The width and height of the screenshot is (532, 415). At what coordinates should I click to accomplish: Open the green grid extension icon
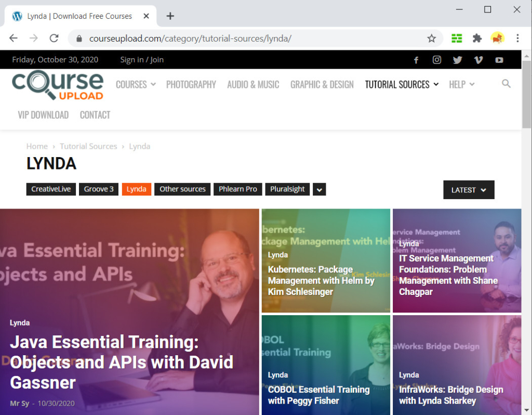[457, 38]
